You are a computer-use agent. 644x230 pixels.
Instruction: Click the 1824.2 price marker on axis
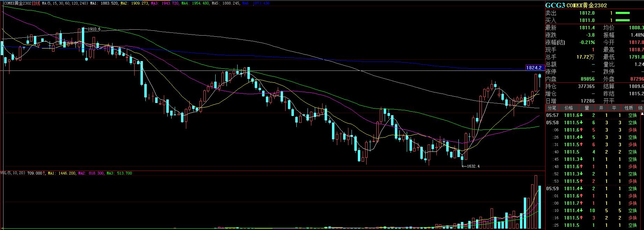click(534, 68)
